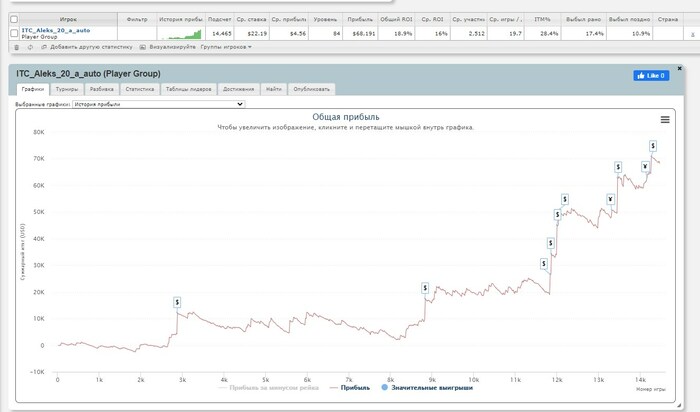Click the count value 14,465
Screen dimensions: 700x412
coord(221,33)
